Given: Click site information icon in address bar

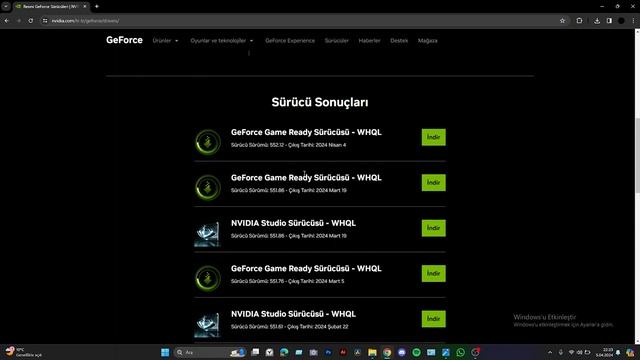Looking at the screenshot, I should [45, 20].
